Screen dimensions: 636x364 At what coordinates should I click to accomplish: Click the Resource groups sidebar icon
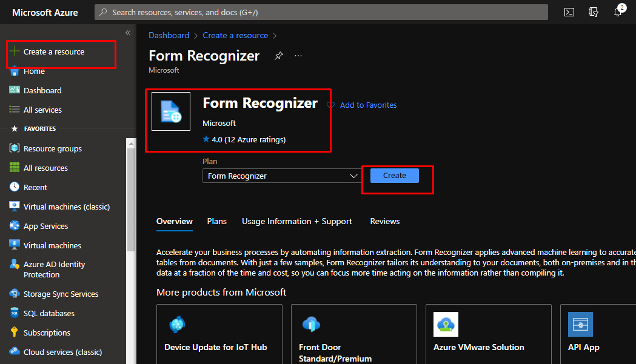tap(15, 148)
